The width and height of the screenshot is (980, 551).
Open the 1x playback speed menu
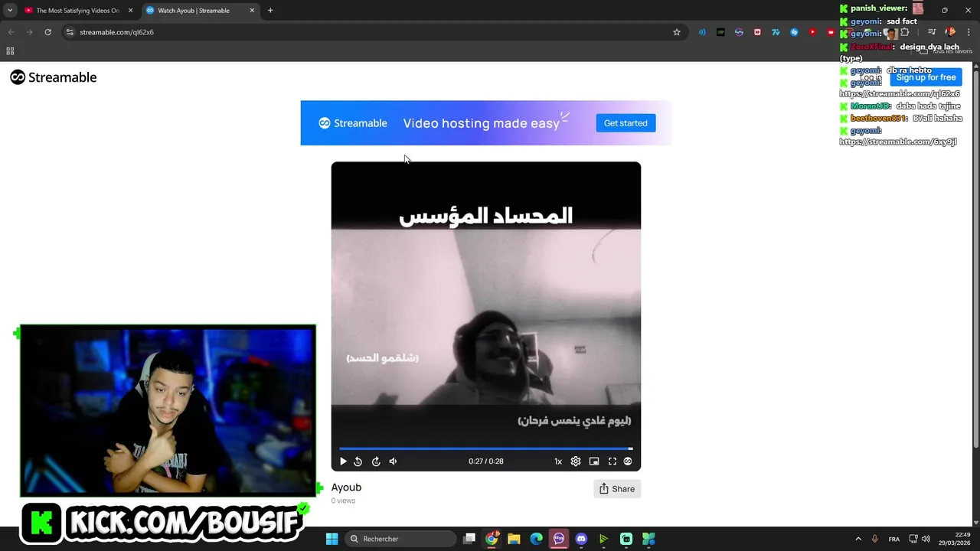[x=558, y=461]
